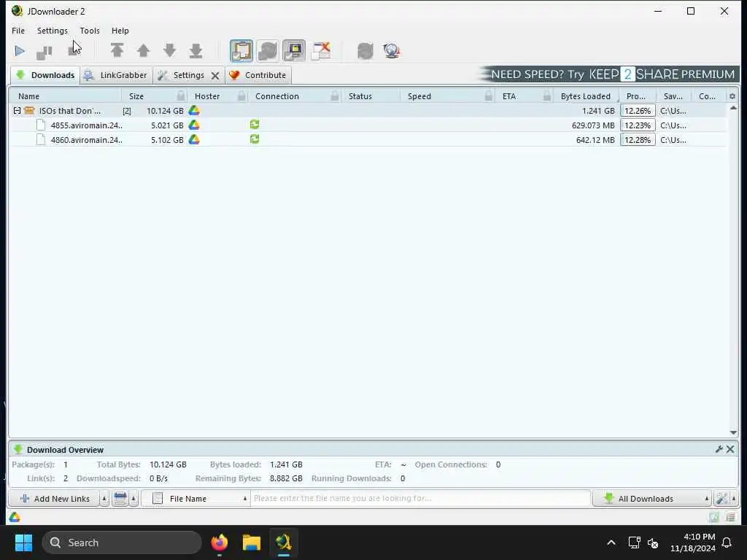Viewport: 747px width, 560px height.
Task: Click the globe update check icon
Action: point(392,51)
